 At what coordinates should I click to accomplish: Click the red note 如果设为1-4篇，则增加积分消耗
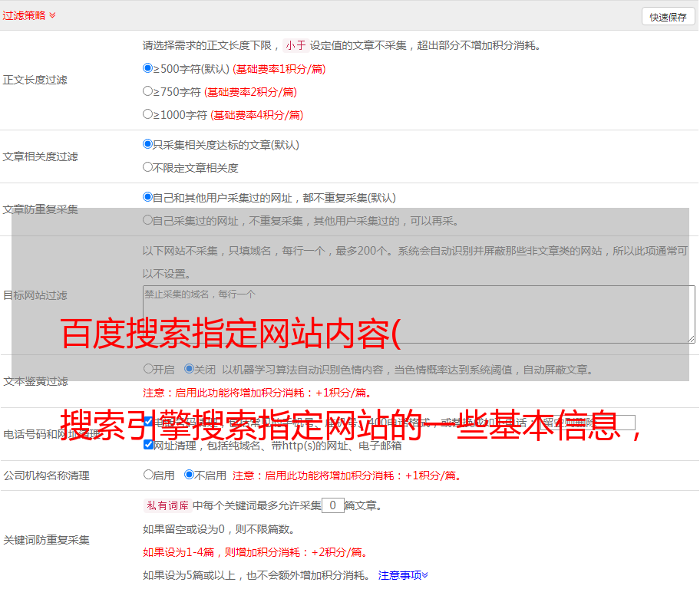pyautogui.click(x=256, y=552)
